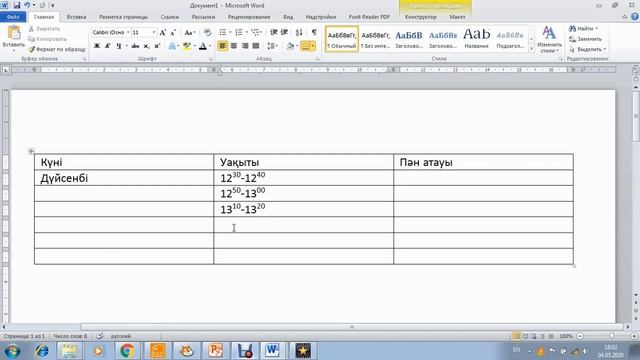Click the Sort (A-Z) icon
The height and width of the screenshot is (360, 640).
point(299,32)
